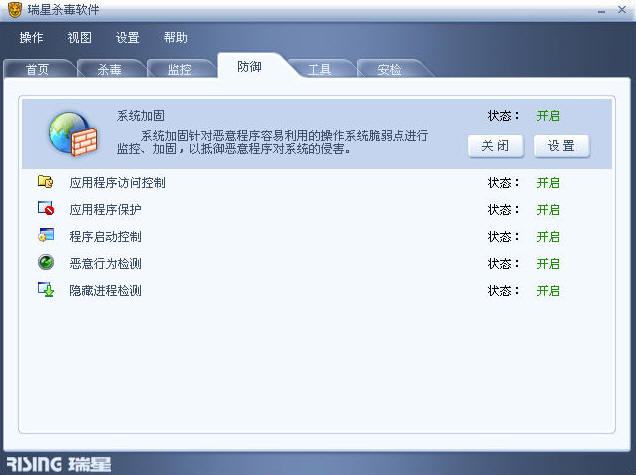Click the 关闭 button for 系统加固
The width and height of the screenshot is (636, 475).
point(496,146)
